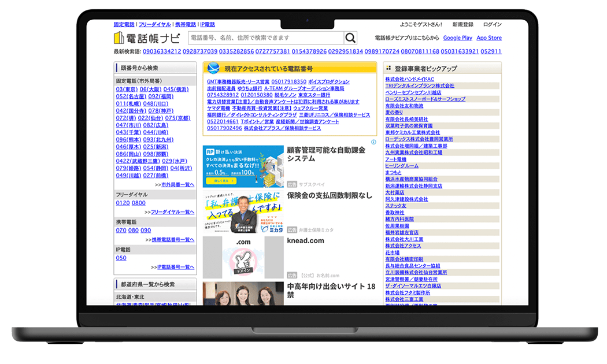This screenshot has width=607, height=364.
Task: Open 大村薬店 business link
Action: [x=394, y=192]
